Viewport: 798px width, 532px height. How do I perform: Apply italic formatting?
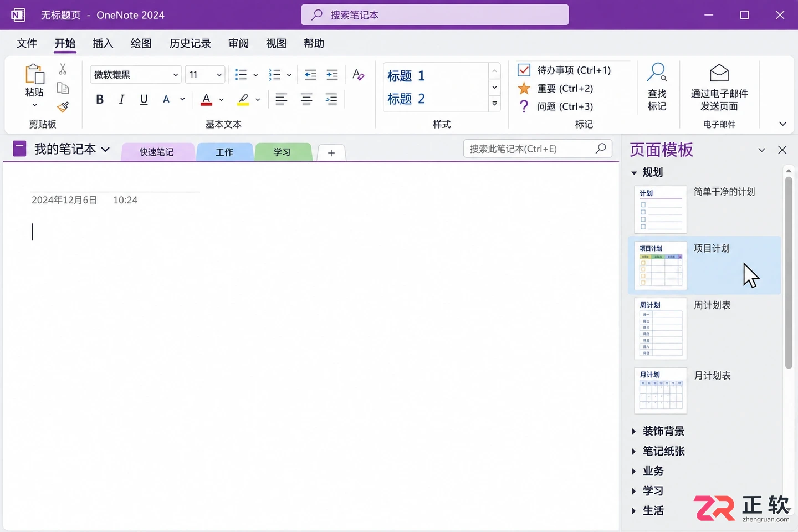[x=121, y=99]
